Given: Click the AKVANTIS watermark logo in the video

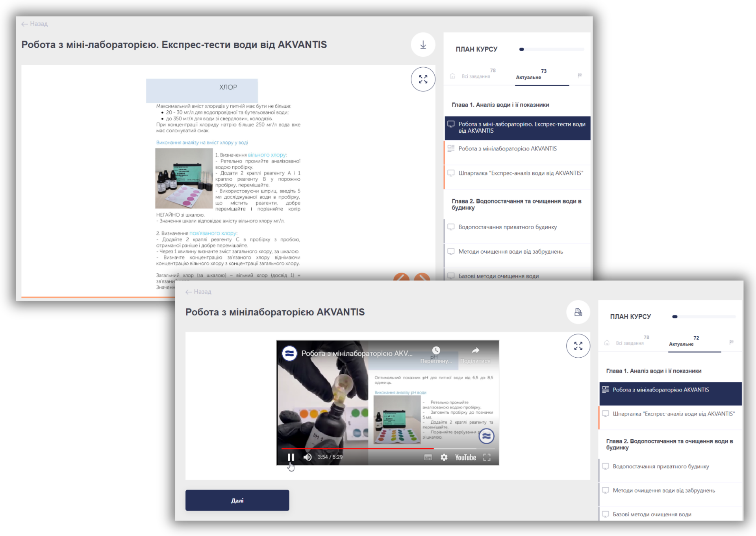Looking at the screenshot, I should (x=486, y=436).
